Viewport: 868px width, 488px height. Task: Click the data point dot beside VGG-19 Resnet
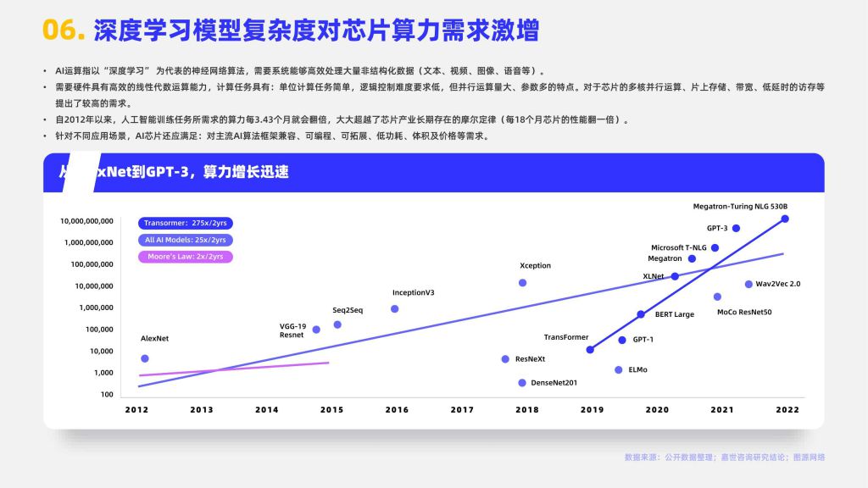point(317,330)
